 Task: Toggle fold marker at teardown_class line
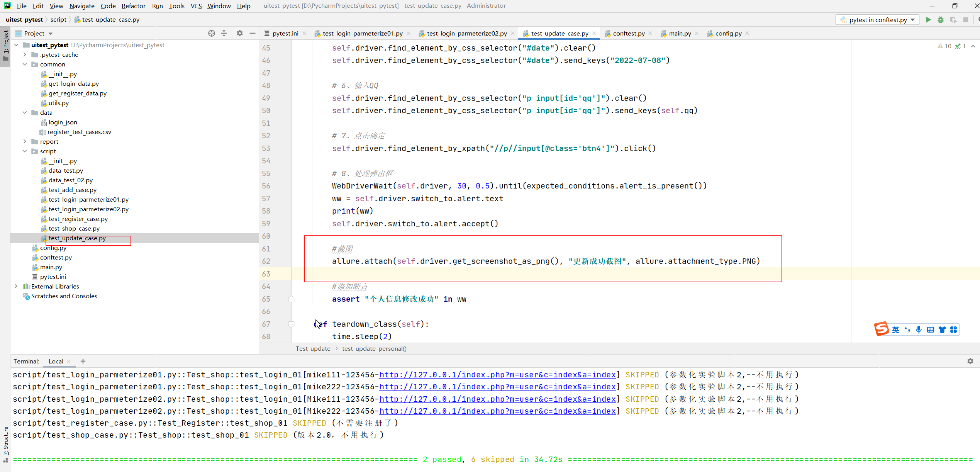(292, 324)
